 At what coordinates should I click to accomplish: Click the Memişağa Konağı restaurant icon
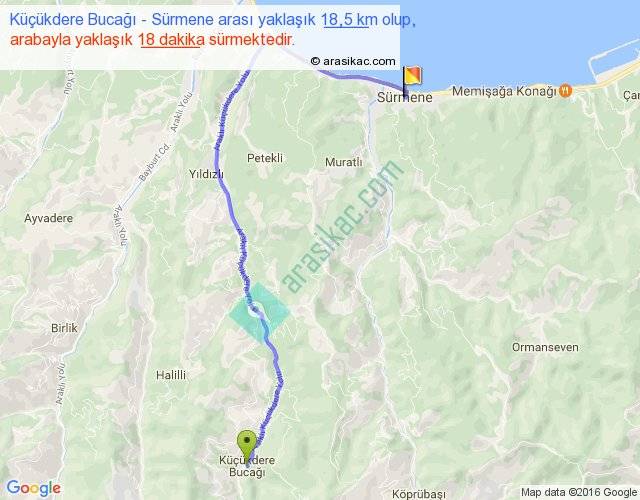tap(565, 90)
